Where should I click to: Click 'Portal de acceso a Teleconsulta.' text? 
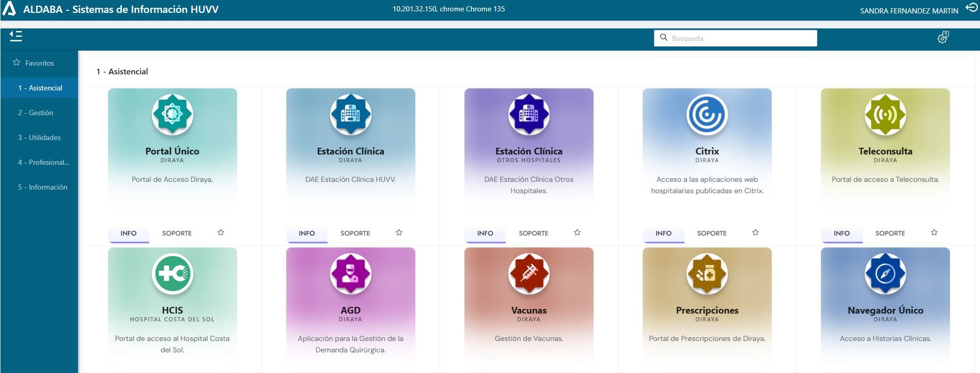(x=885, y=179)
